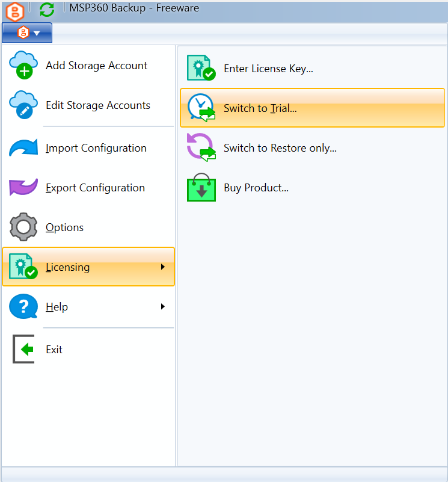Expand the Licensing submenu

click(88, 267)
